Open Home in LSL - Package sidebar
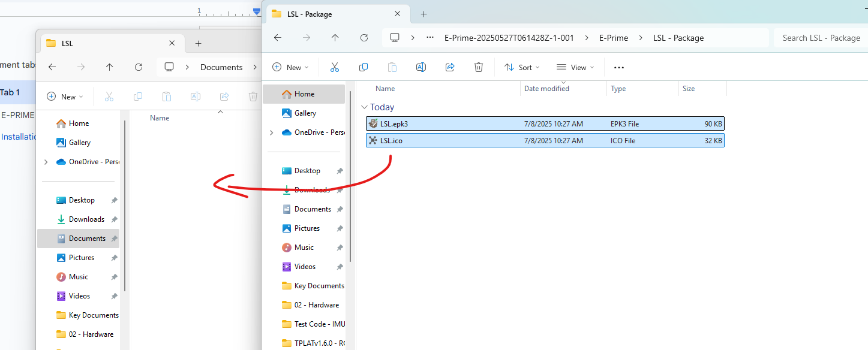Image resolution: width=868 pixels, height=350 pixels. [304, 94]
